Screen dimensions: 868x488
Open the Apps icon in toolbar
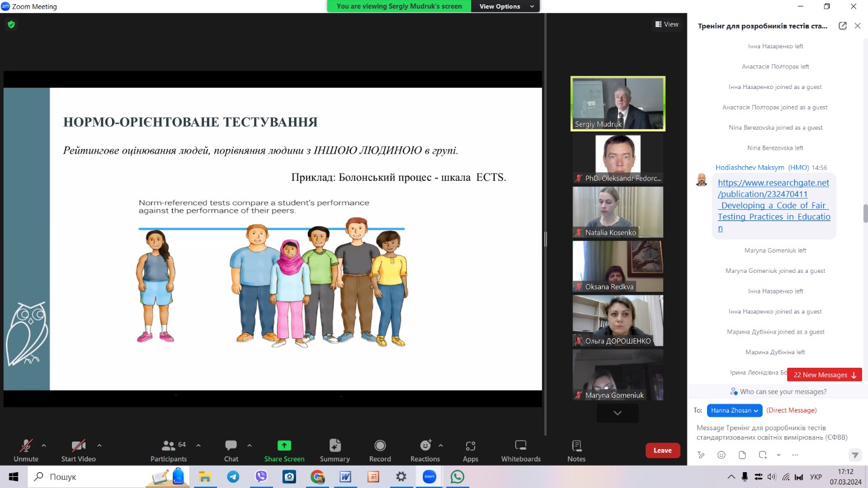[470, 450]
